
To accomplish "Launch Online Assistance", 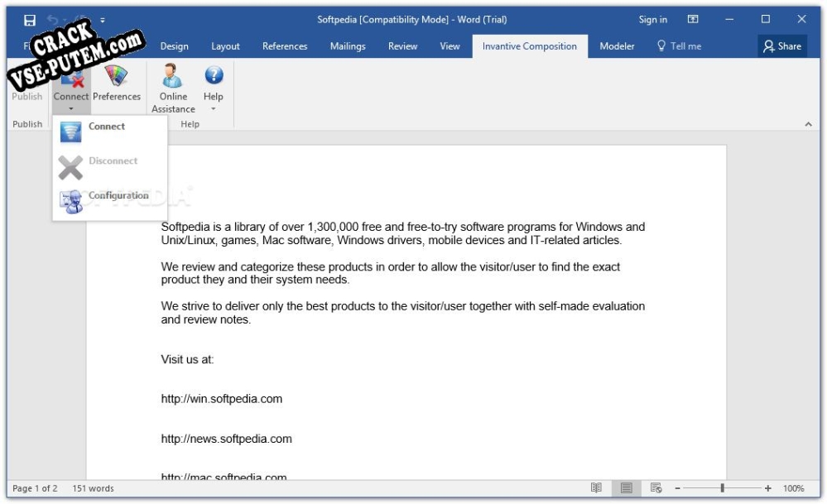I will point(173,88).
